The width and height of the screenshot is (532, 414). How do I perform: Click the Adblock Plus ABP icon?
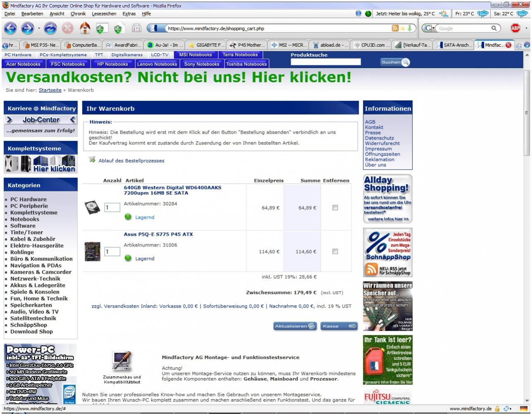click(x=515, y=29)
